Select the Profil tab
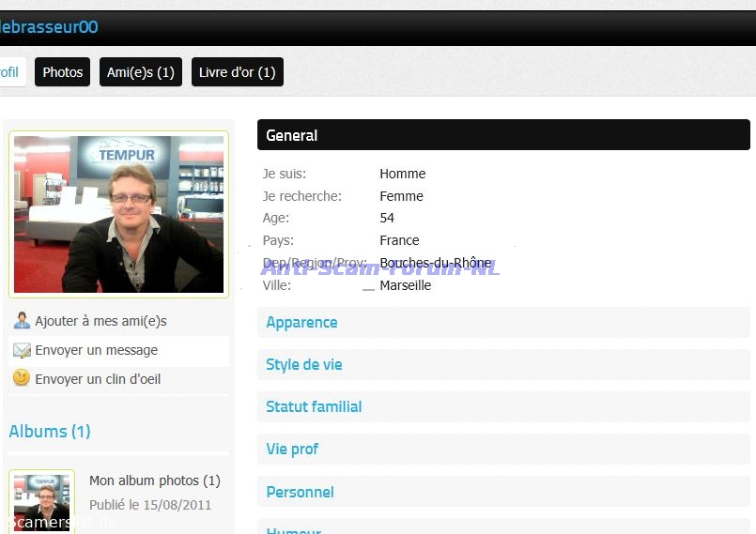The height and width of the screenshot is (534, 756). point(9,72)
